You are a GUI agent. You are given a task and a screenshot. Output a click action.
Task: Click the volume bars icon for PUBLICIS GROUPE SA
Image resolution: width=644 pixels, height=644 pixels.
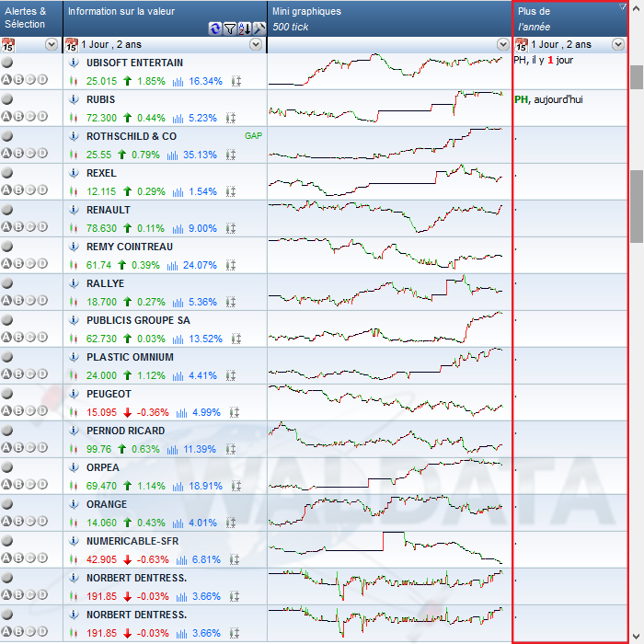(x=178, y=339)
